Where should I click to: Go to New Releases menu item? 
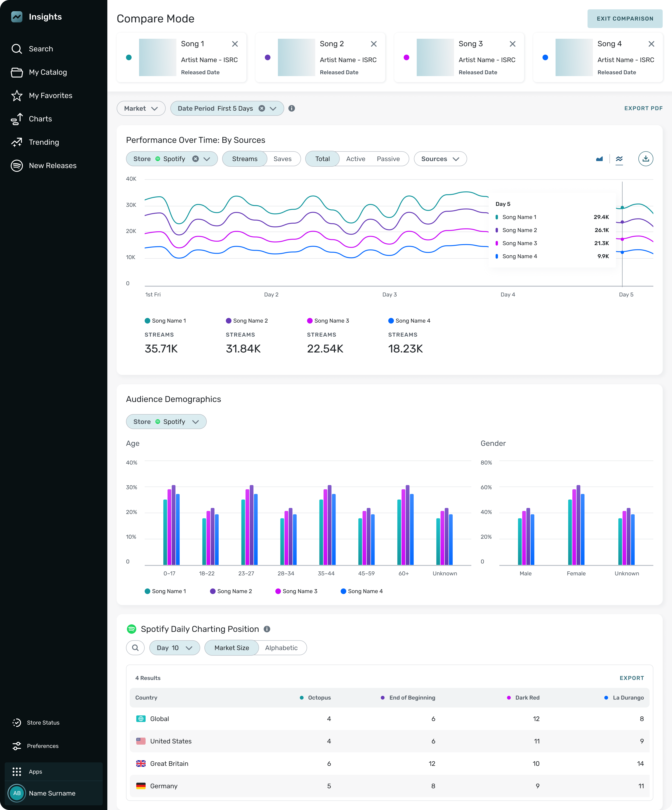click(x=52, y=166)
